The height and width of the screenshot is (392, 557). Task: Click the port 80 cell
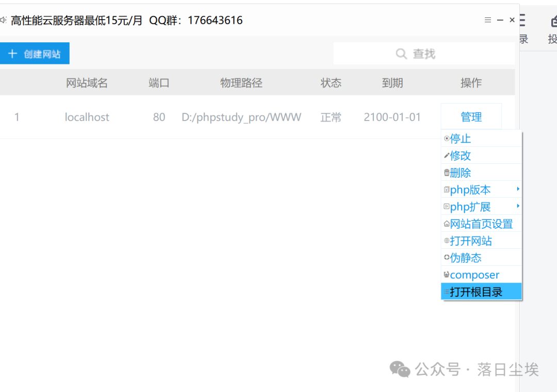159,117
